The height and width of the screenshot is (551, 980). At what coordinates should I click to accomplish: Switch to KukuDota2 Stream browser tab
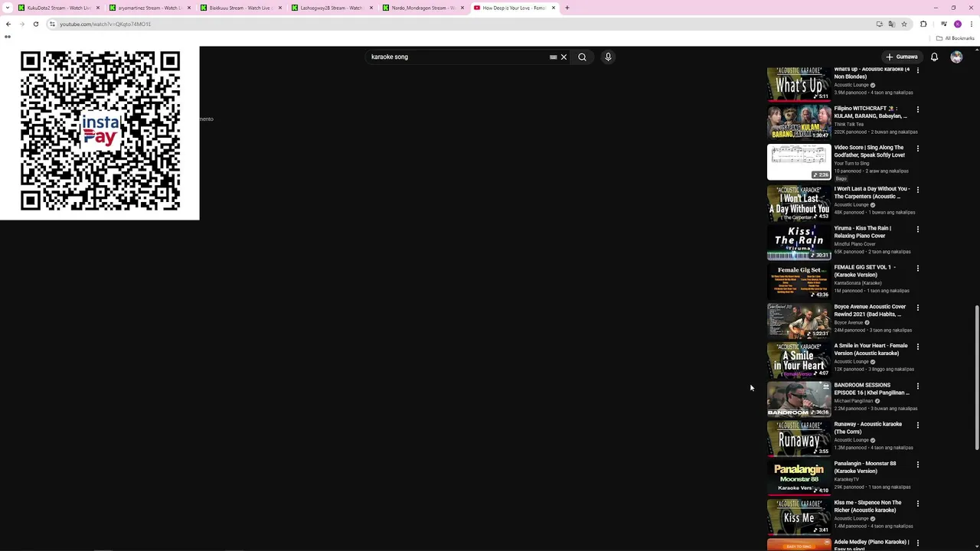[x=59, y=8]
